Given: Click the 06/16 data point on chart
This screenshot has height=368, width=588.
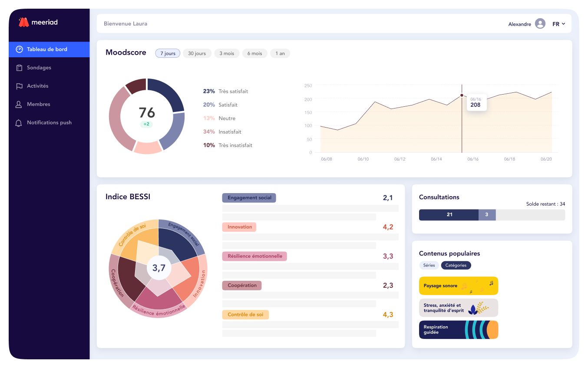Looking at the screenshot, I should click(462, 95).
